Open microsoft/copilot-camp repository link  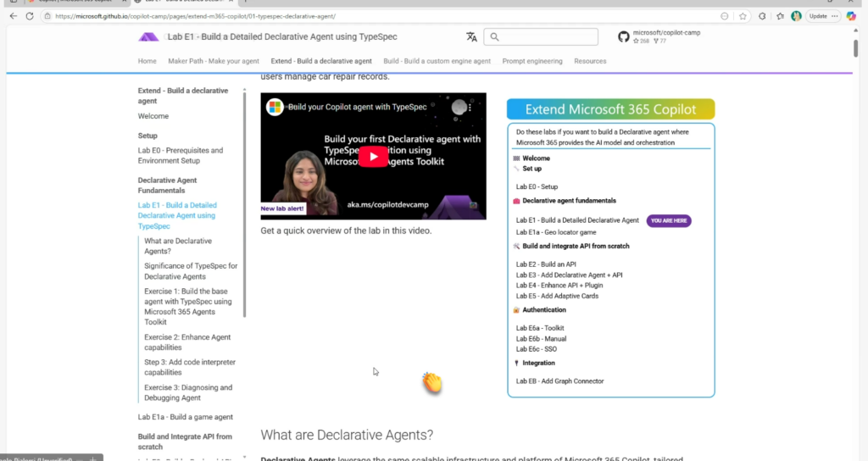click(666, 33)
